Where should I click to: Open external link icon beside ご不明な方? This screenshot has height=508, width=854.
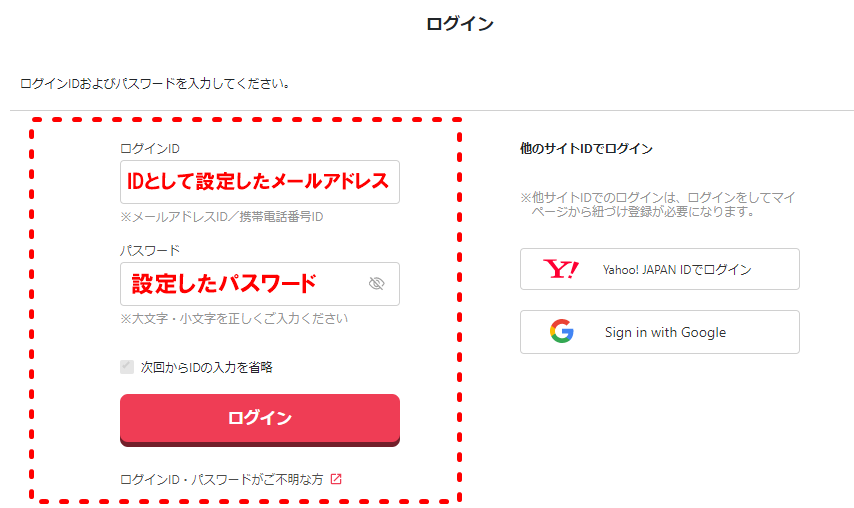pyautogui.click(x=336, y=479)
